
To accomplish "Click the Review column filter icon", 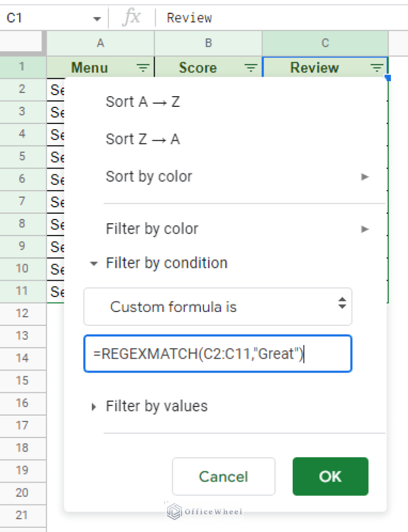I will (x=377, y=67).
